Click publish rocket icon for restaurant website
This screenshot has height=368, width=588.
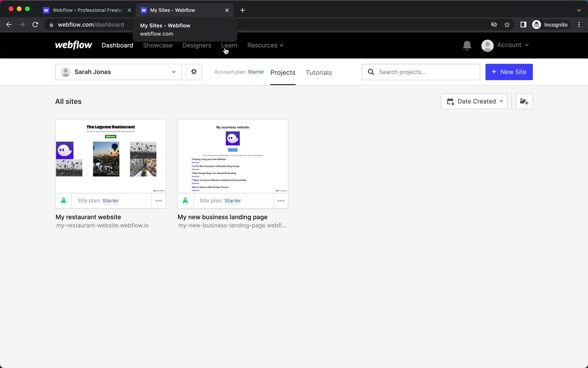click(63, 201)
